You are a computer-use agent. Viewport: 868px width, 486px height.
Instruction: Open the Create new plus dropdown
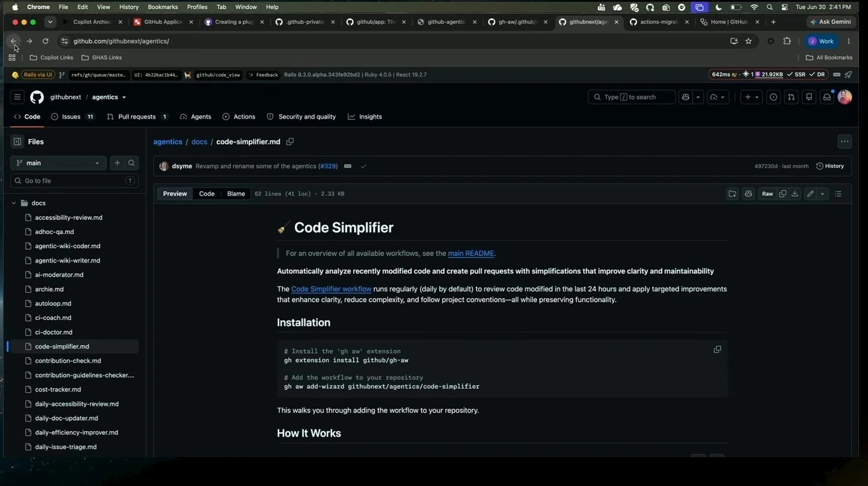[x=751, y=97]
